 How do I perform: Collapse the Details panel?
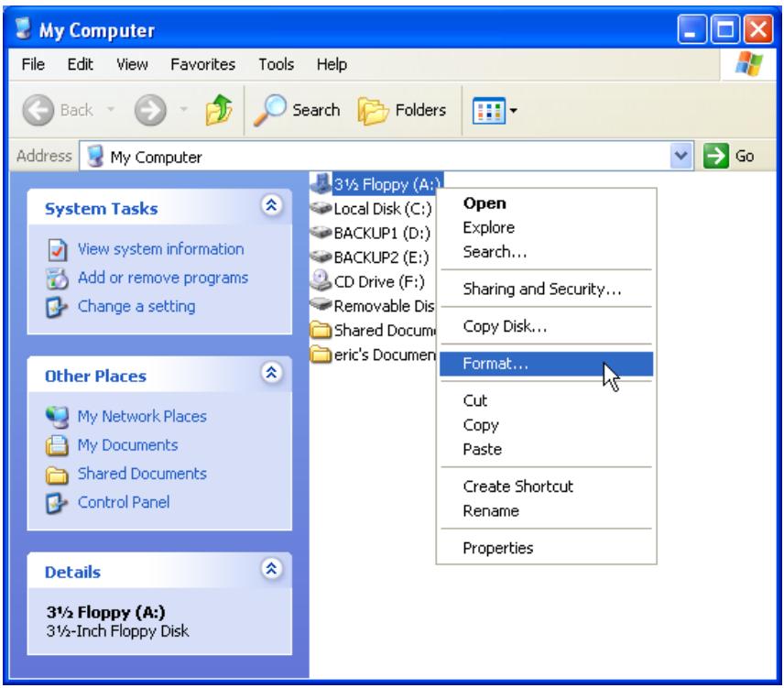click(271, 569)
